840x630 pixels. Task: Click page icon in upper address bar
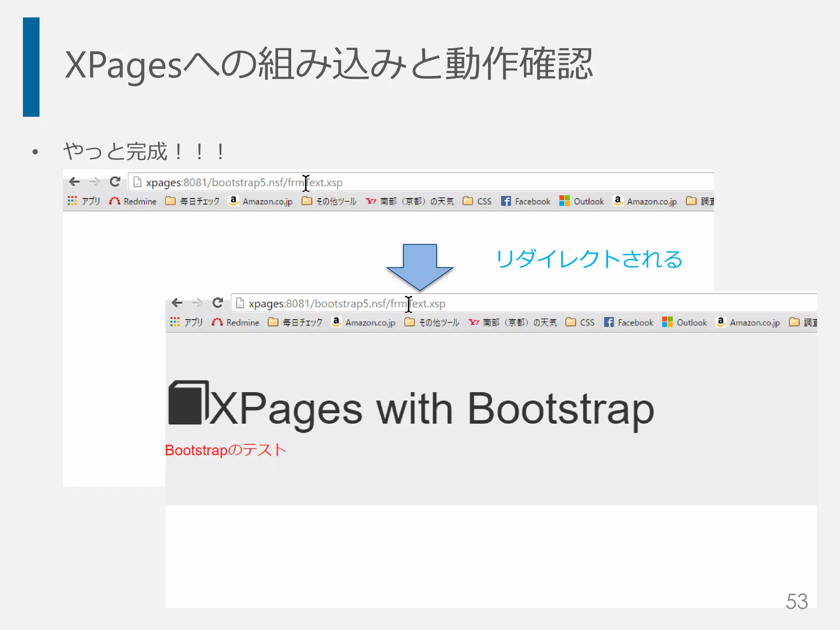(137, 182)
